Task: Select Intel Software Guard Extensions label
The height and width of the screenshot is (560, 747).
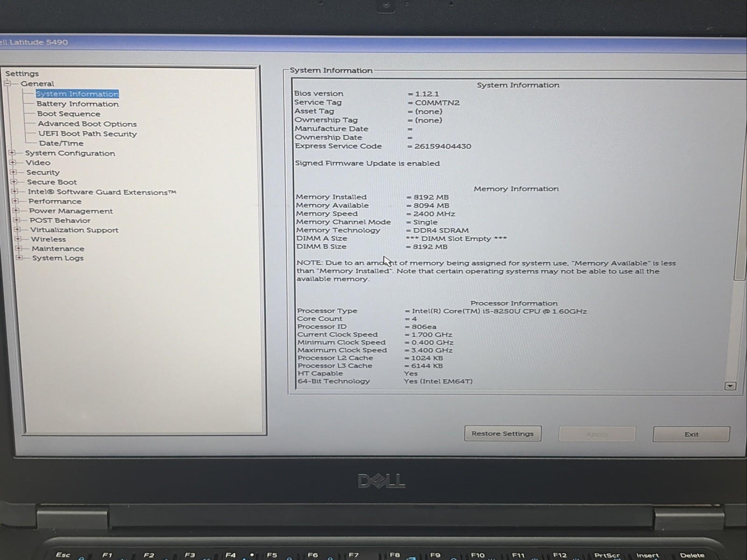Action: pyautogui.click(x=102, y=192)
